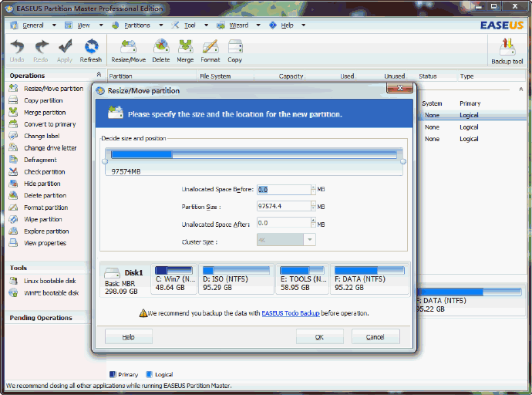This screenshot has height=395, width=532.
Task: Open Explore partition operation
Action: (x=46, y=231)
